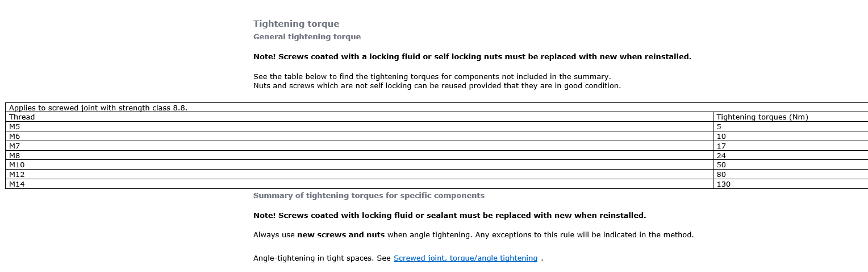This screenshot has height=272, width=868.
Task: Click the Thread column header
Action: (x=22, y=117)
